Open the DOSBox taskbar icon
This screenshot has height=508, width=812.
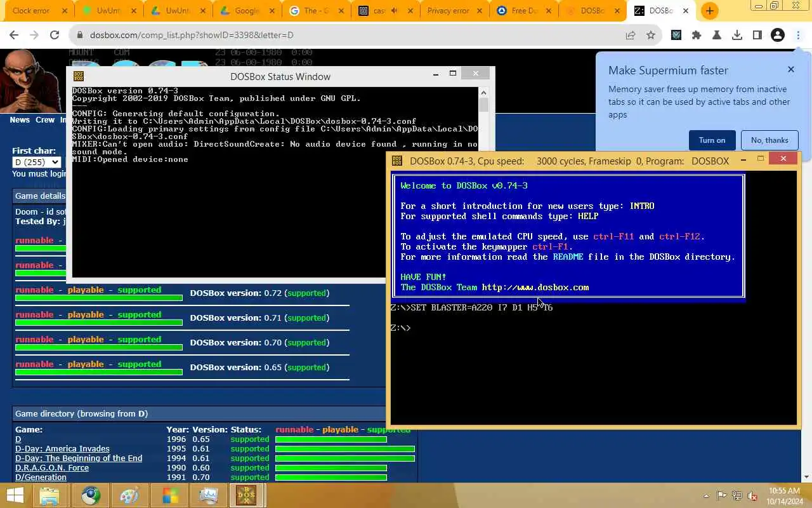tap(246, 495)
